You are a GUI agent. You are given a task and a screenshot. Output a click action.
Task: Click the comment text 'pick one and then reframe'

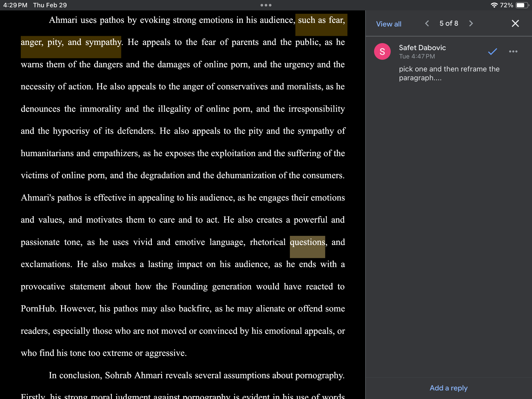tap(449, 73)
